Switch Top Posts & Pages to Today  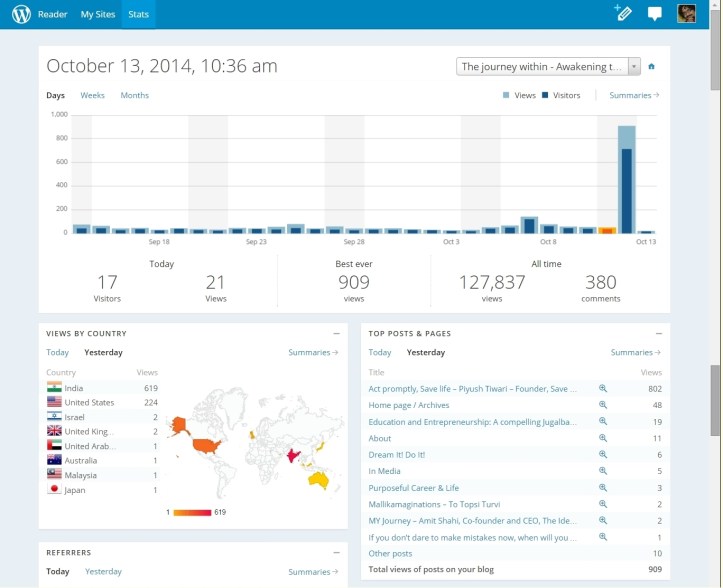click(379, 352)
